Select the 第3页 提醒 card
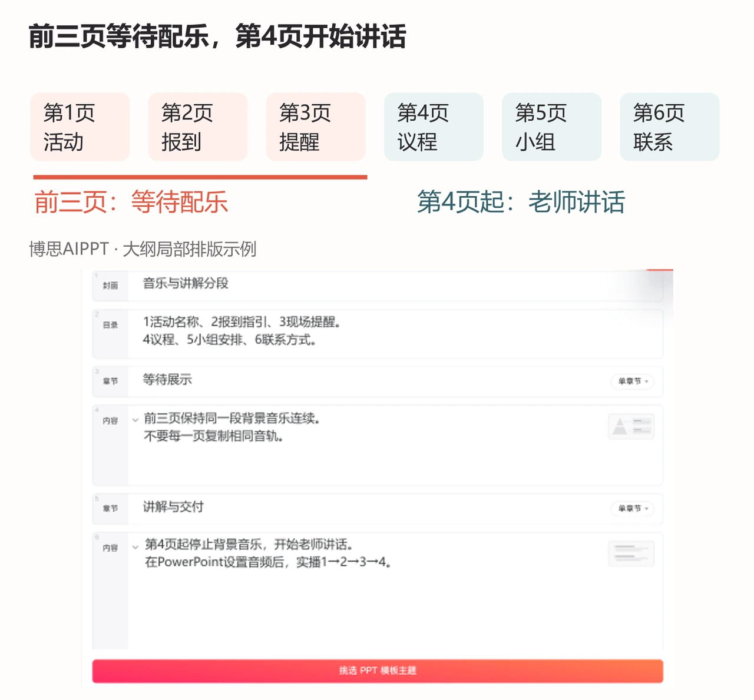The height and width of the screenshot is (700, 754). (x=316, y=127)
